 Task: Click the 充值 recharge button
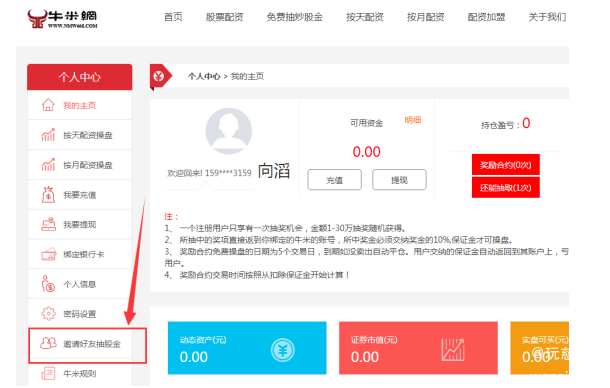tap(335, 180)
